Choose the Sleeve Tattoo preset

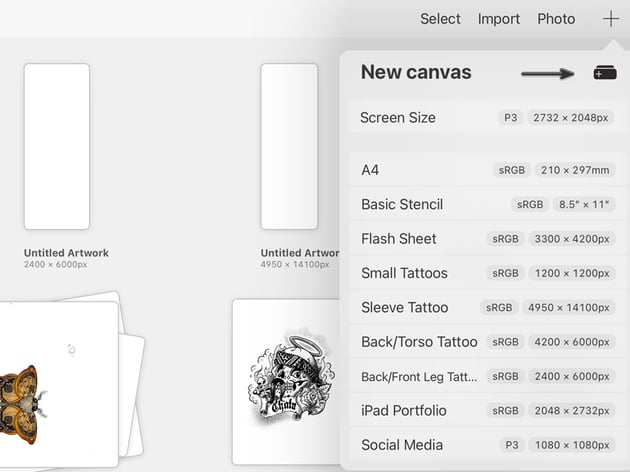(x=487, y=308)
